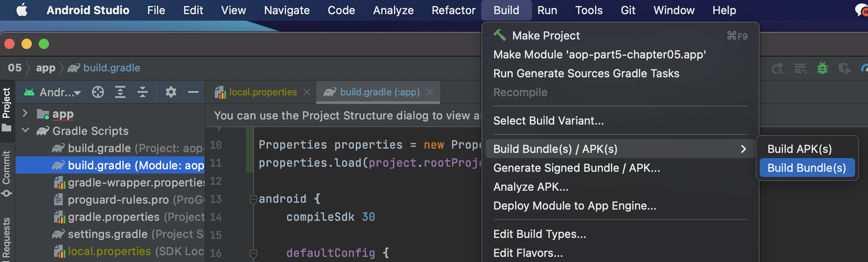Open the Analyze menu

pyautogui.click(x=393, y=10)
